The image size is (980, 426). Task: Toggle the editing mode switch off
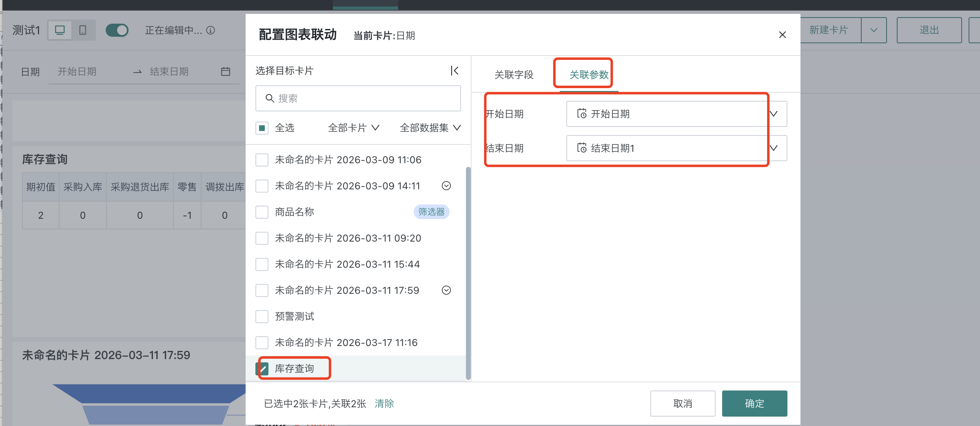[x=117, y=30]
